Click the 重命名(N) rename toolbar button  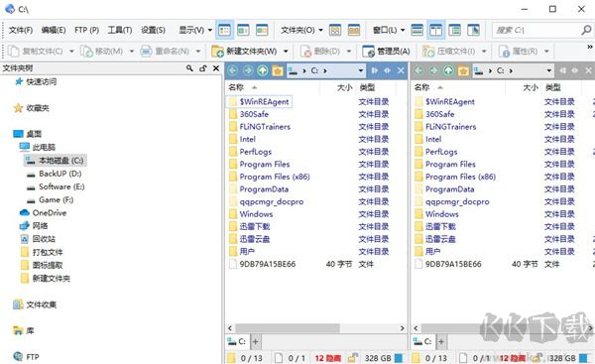165,51
